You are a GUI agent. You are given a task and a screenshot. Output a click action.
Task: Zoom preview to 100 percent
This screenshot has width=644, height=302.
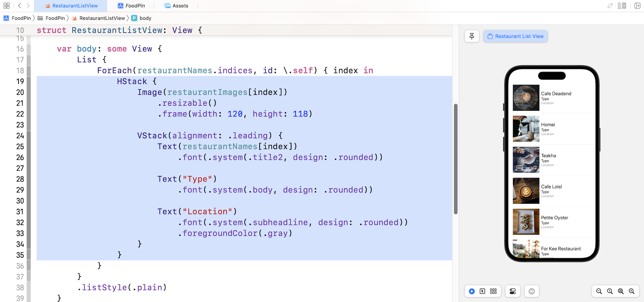pos(610,291)
